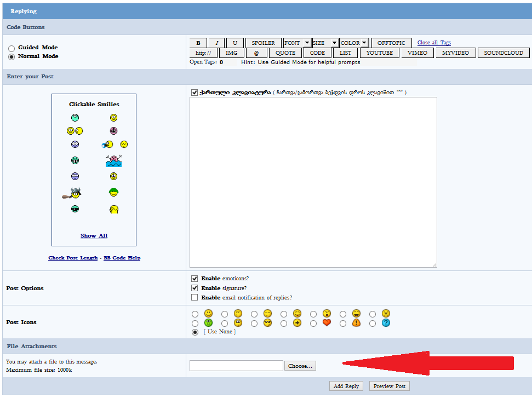Click the big-grin laughing post icon
The width and height of the screenshot is (532, 410).
[356, 314]
